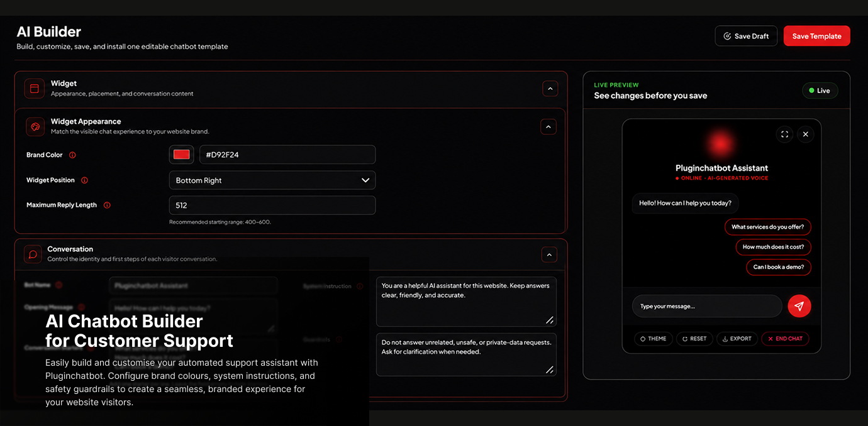The width and height of the screenshot is (868, 426).
Task: Open the Widget Position info icon
Action: point(84,180)
